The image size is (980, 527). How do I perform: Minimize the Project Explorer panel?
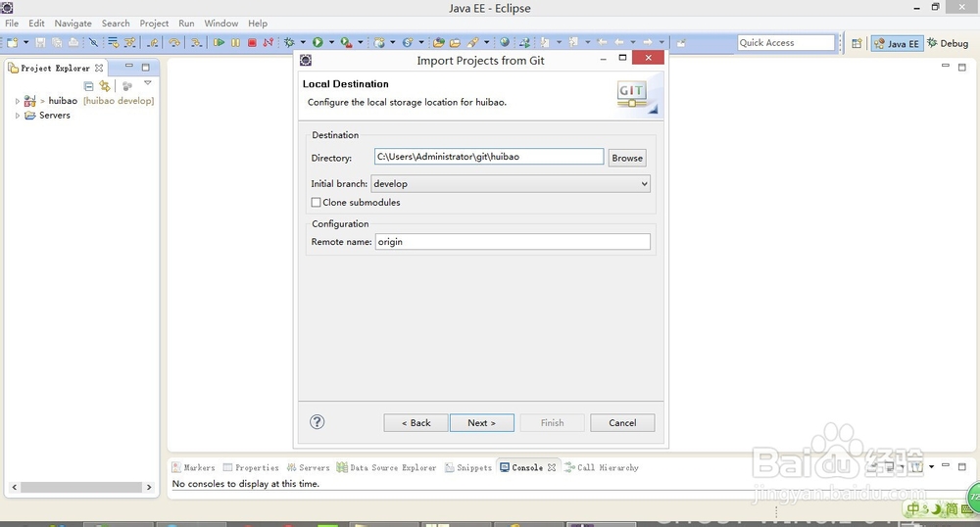128,66
